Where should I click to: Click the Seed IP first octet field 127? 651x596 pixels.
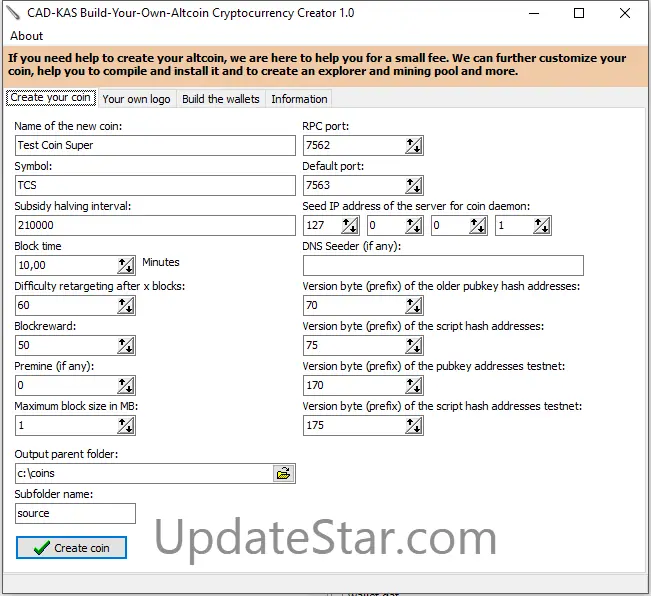coord(322,225)
